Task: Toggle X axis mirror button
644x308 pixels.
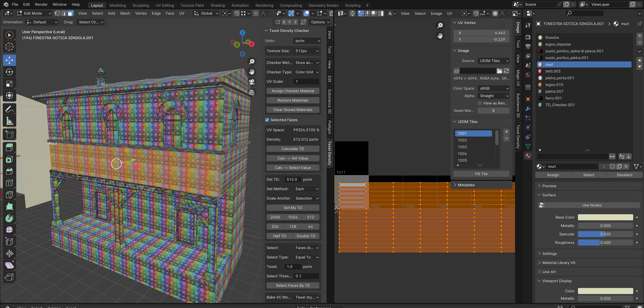Action: (284, 22)
